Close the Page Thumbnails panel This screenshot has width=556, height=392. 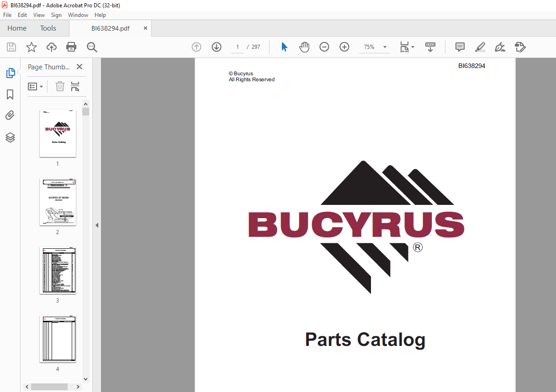pos(79,67)
